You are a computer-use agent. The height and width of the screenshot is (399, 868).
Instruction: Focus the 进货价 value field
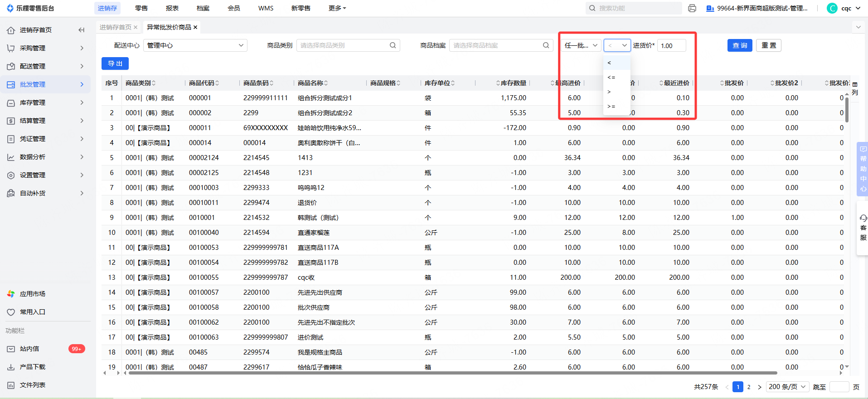pos(672,45)
